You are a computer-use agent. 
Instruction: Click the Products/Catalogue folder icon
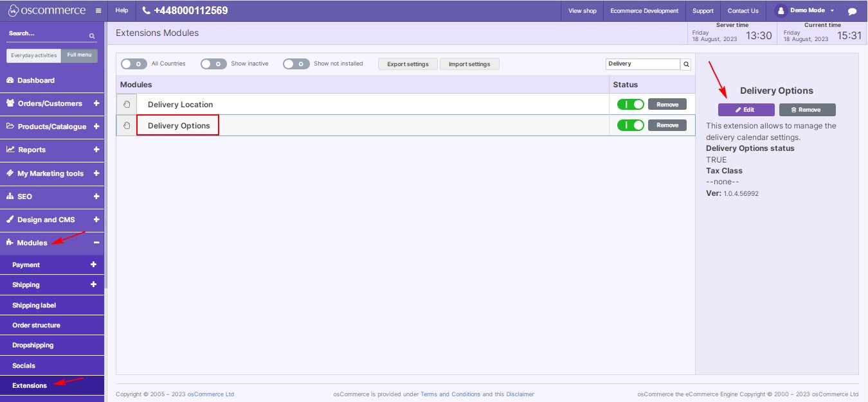10,127
